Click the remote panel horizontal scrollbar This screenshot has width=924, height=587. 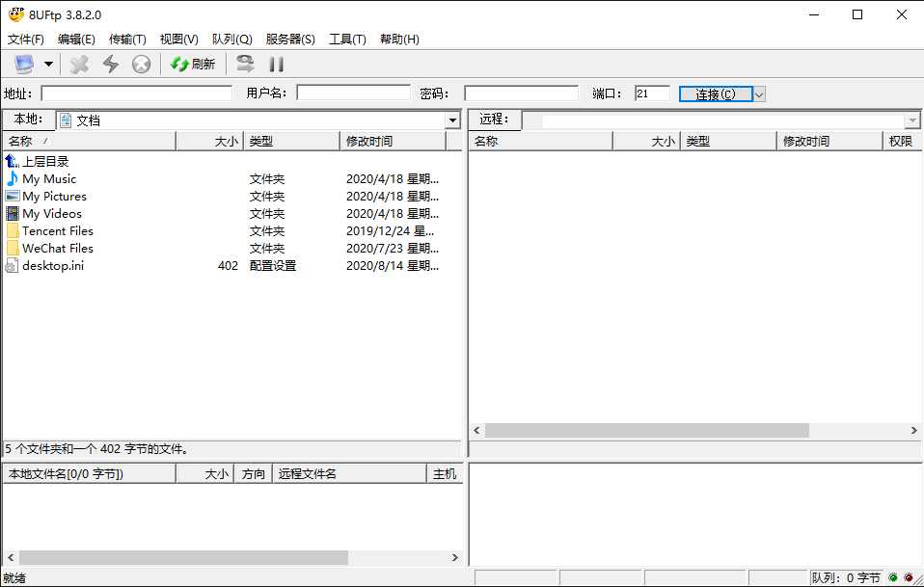[646, 431]
